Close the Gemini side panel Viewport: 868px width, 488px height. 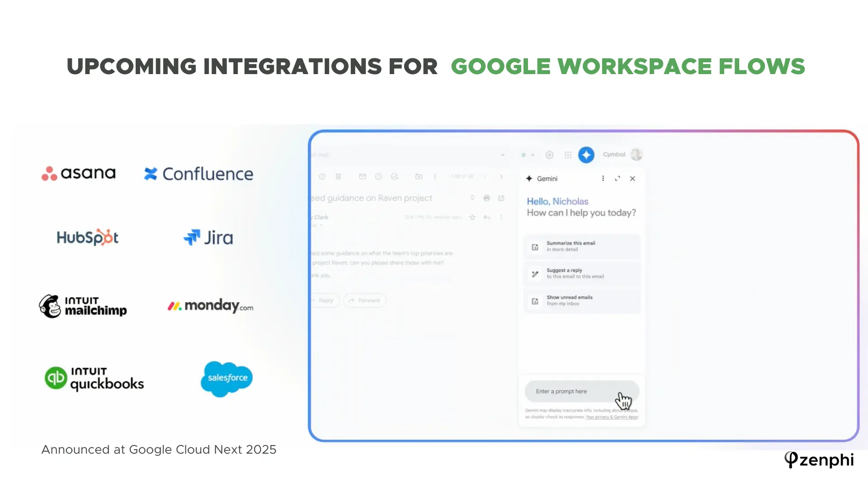pyautogui.click(x=632, y=178)
